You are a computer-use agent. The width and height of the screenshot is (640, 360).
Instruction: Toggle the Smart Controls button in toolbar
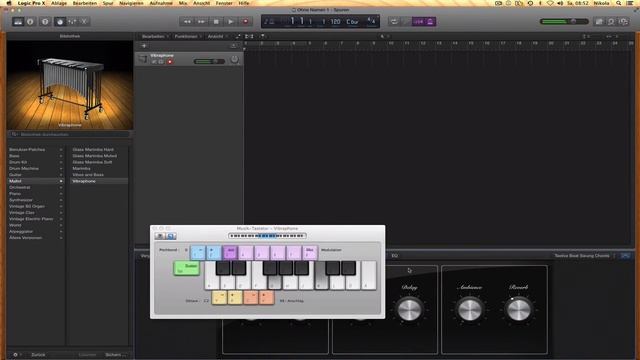pyautogui.click(x=60, y=22)
